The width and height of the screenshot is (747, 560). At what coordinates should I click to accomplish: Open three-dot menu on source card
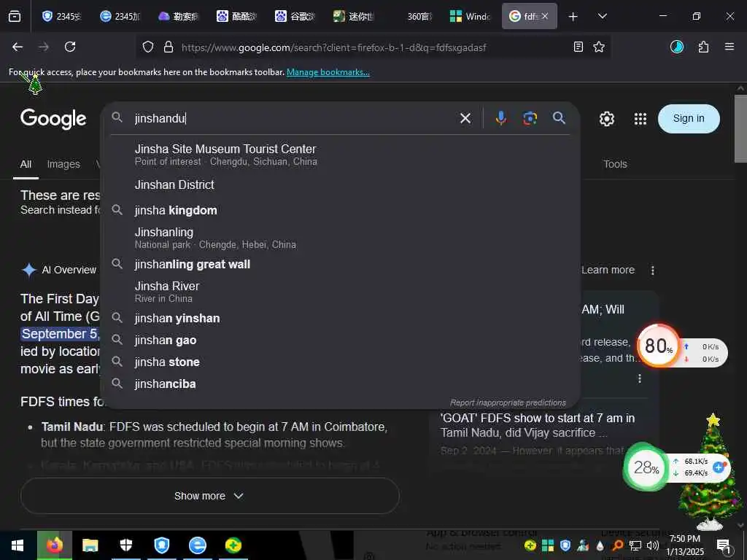[640, 378]
